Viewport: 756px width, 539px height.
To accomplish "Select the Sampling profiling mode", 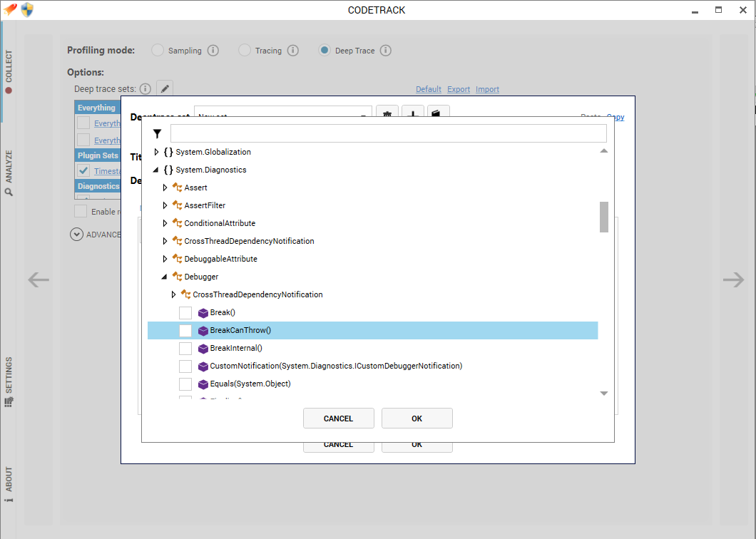I will point(158,50).
